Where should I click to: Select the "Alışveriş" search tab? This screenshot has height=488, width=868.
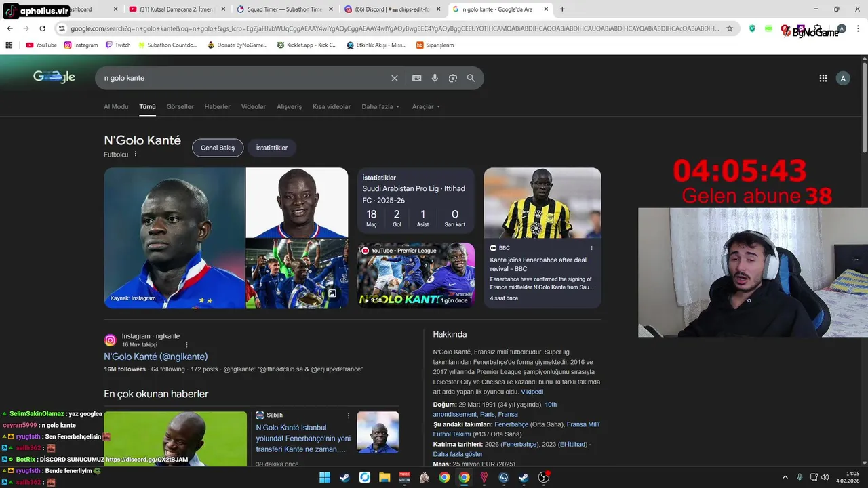click(290, 107)
